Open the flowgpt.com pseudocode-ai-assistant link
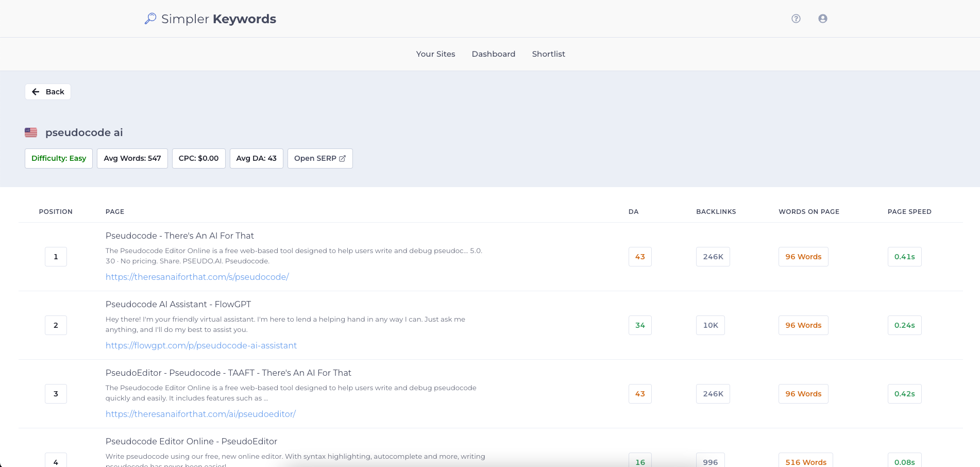Viewport: 980px width, 467px height. click(201, 345)
